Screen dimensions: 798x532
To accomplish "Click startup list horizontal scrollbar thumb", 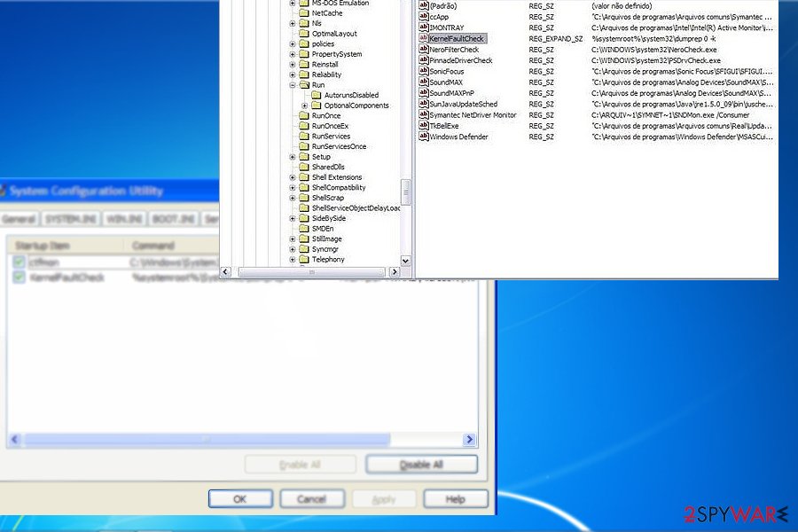I will tap(207, 439).
